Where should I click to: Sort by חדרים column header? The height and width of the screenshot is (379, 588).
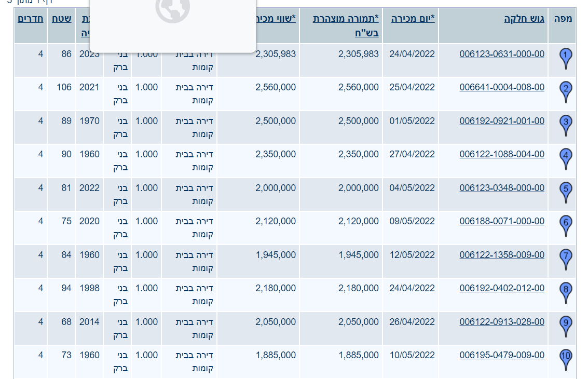(x=31, y=19)
